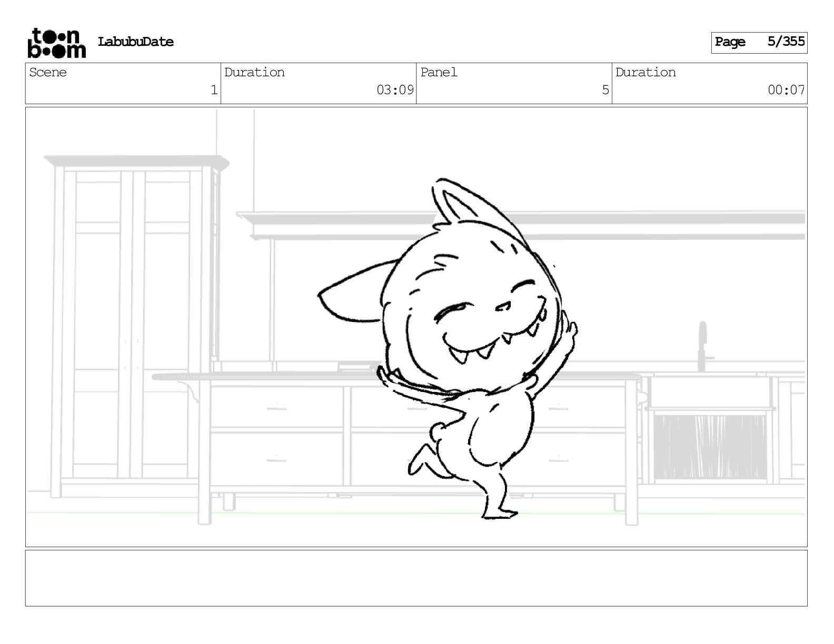
Task: Click the Scene label
Action: (x=48, y=73)
